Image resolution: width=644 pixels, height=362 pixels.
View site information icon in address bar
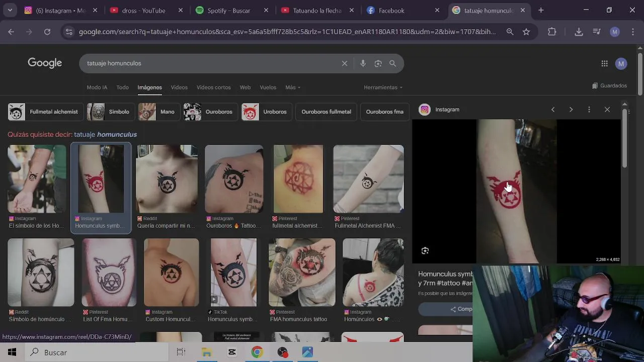coord(69,32)
